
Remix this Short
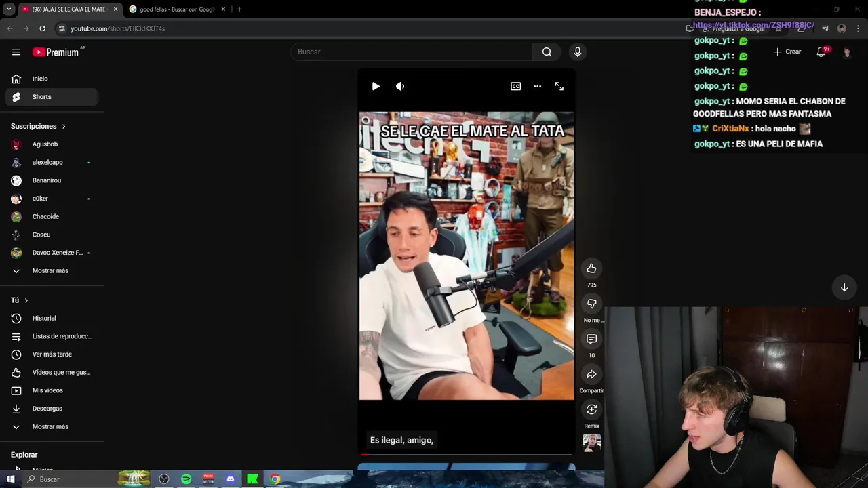coord(592,409)
